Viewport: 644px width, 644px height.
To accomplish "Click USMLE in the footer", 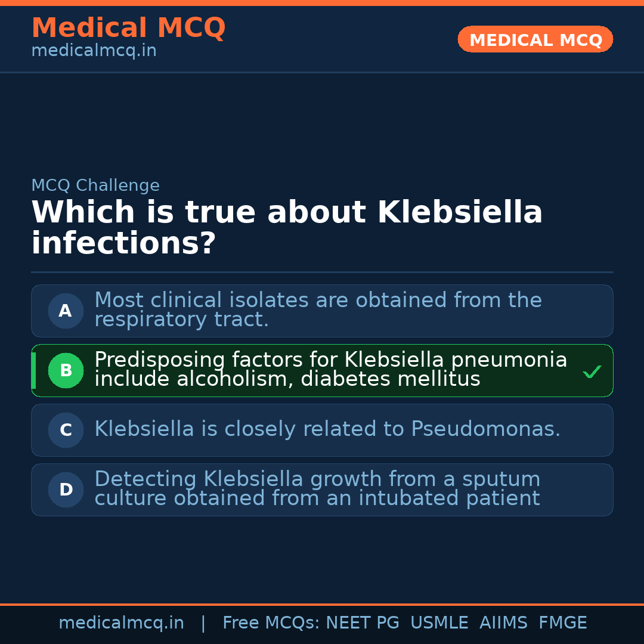I will pyautogui.click(x=439, y=623).
